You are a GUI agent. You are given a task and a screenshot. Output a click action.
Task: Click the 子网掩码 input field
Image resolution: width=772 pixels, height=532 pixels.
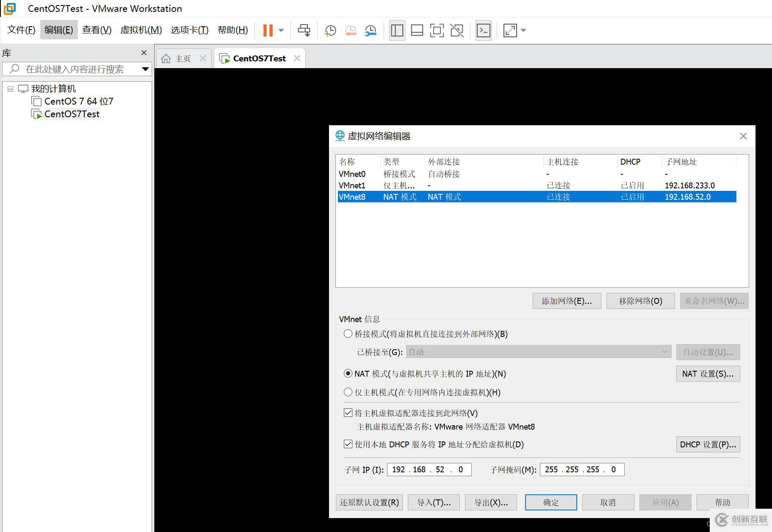[582, 469]
